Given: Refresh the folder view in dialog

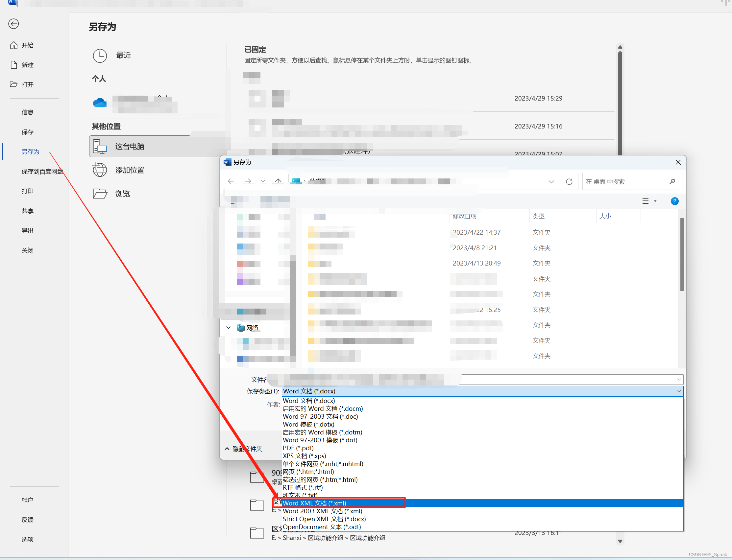Looking at the screenshot, I should [569, 182].
